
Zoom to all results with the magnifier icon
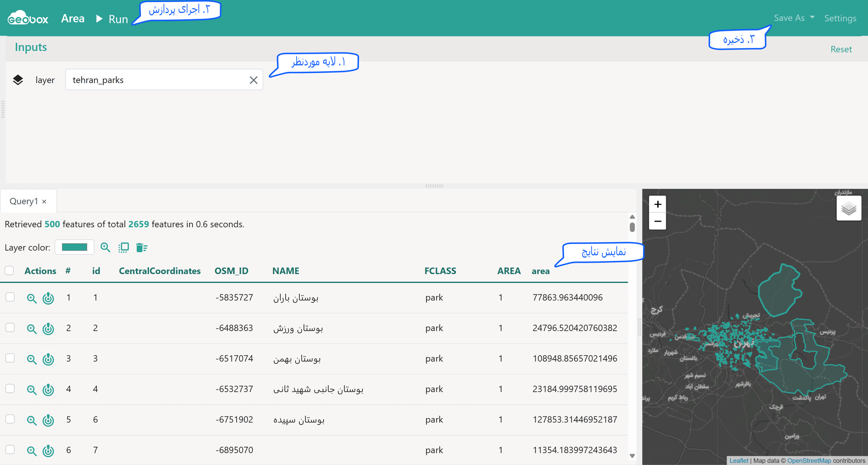pos(105,247)
